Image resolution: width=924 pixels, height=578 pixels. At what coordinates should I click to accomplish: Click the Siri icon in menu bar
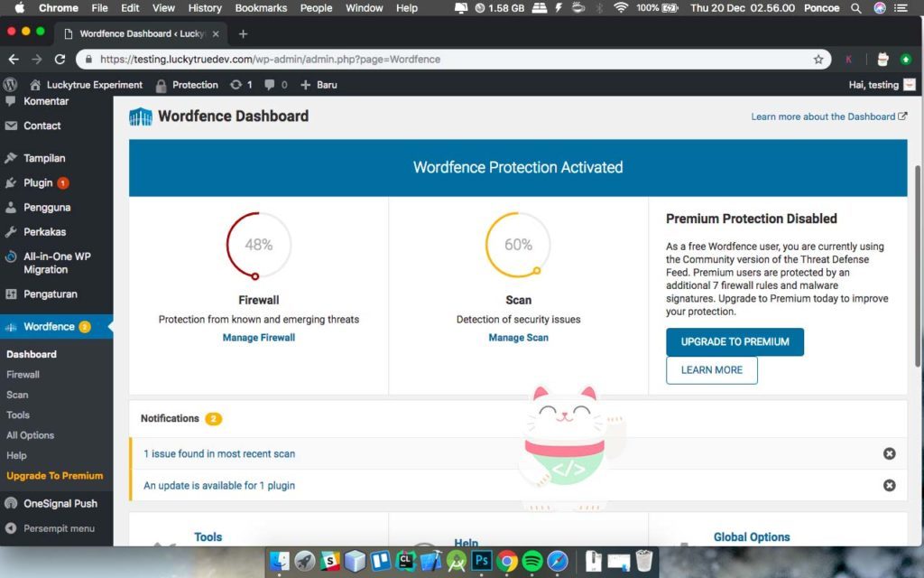879,7
